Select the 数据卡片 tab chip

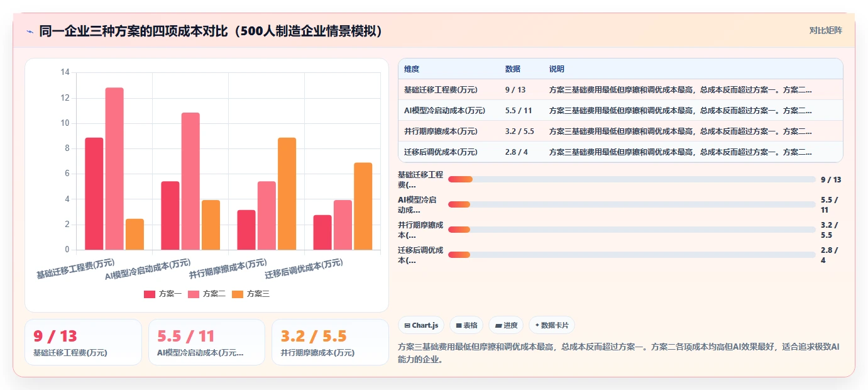click(x=551, y=325)
